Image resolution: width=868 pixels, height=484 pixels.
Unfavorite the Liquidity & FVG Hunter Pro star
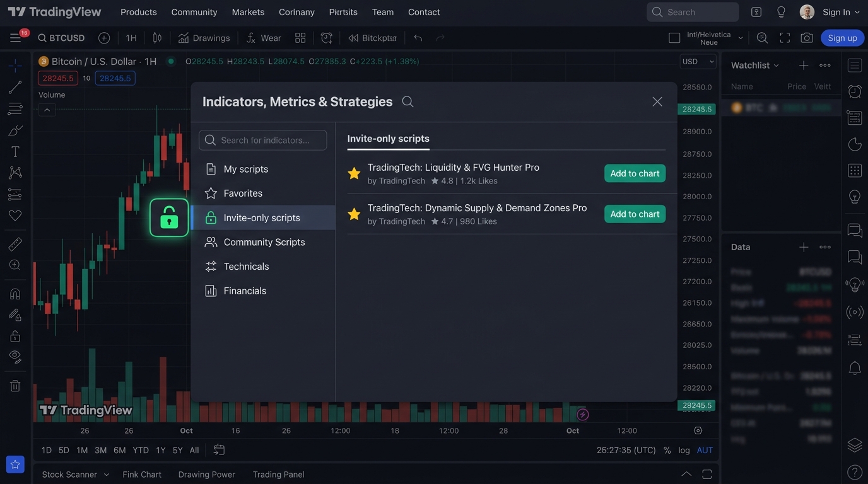[x=355, y=173]
